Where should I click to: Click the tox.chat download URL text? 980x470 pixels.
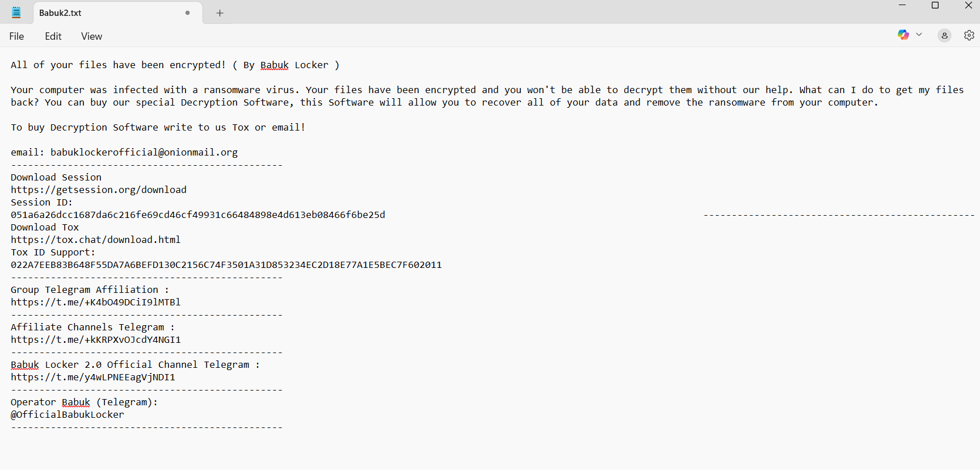click(x=95, y=240)
